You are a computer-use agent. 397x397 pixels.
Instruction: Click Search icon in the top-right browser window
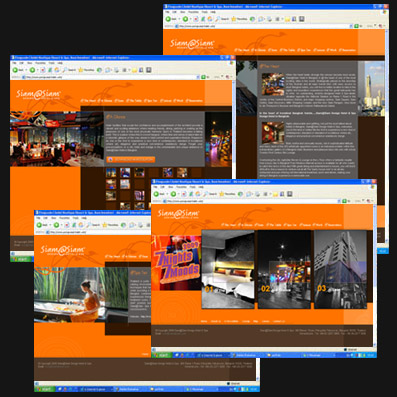point(217,19)
